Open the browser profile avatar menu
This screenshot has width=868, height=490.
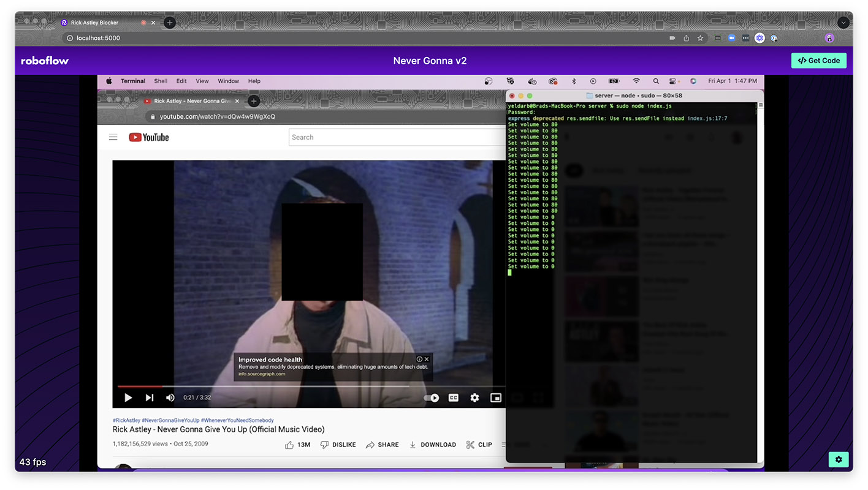(829, 38)
